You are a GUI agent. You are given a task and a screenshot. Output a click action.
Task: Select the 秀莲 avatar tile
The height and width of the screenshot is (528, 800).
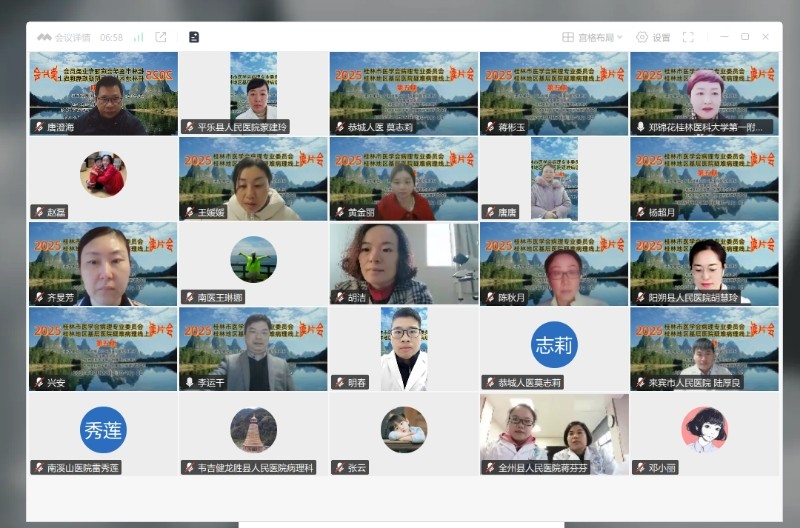[x=103, y=430]
